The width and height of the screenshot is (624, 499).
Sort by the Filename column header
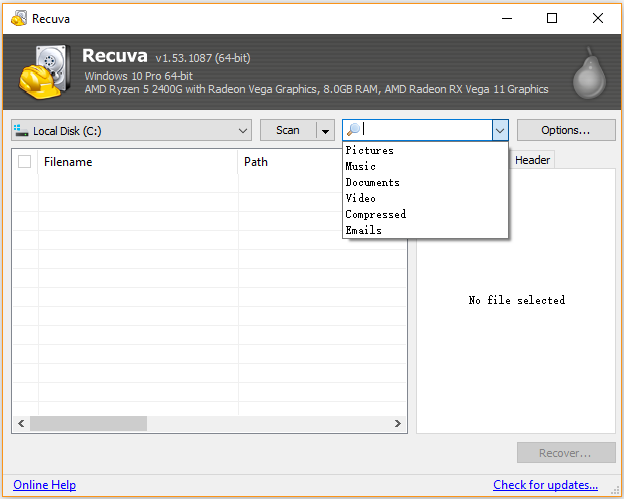pyautogui.click(x=138, y=162)
